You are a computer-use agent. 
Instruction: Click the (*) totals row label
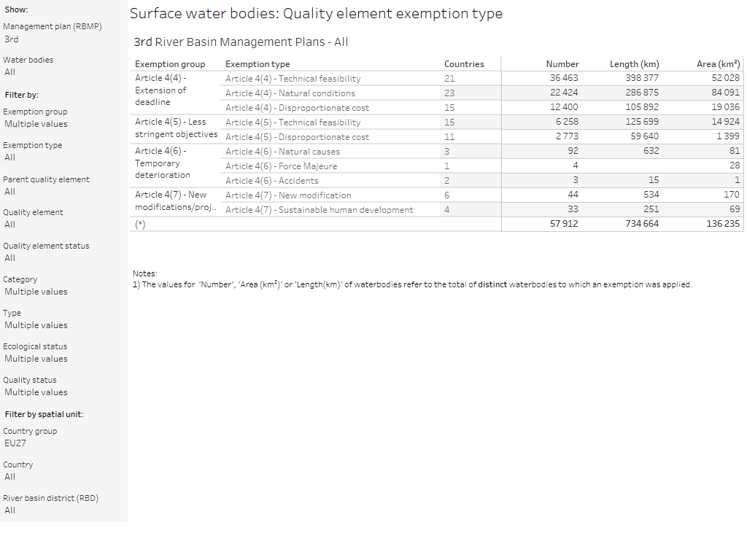tap(140, 225)
